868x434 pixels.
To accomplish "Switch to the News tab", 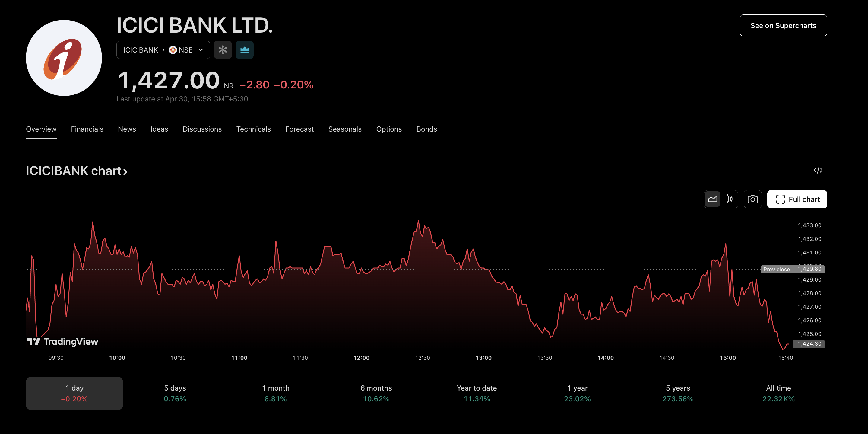I will 127,129.
